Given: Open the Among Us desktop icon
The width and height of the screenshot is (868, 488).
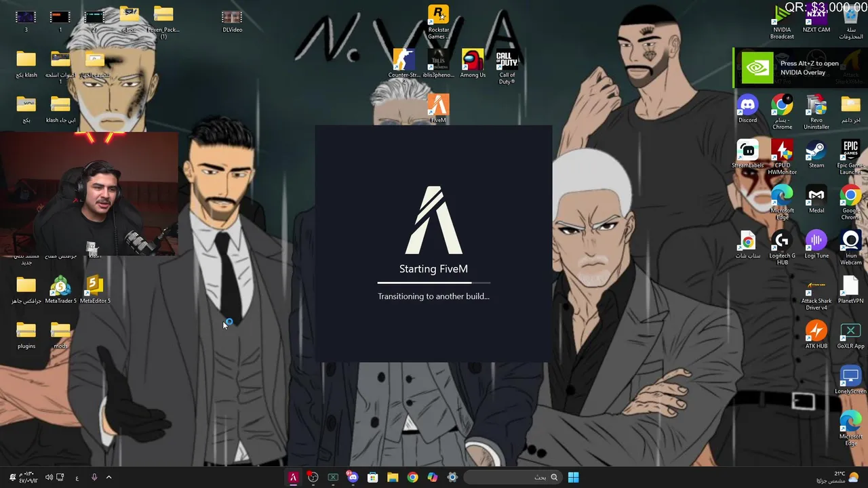Looking at the screenshot, I should 473,64.
